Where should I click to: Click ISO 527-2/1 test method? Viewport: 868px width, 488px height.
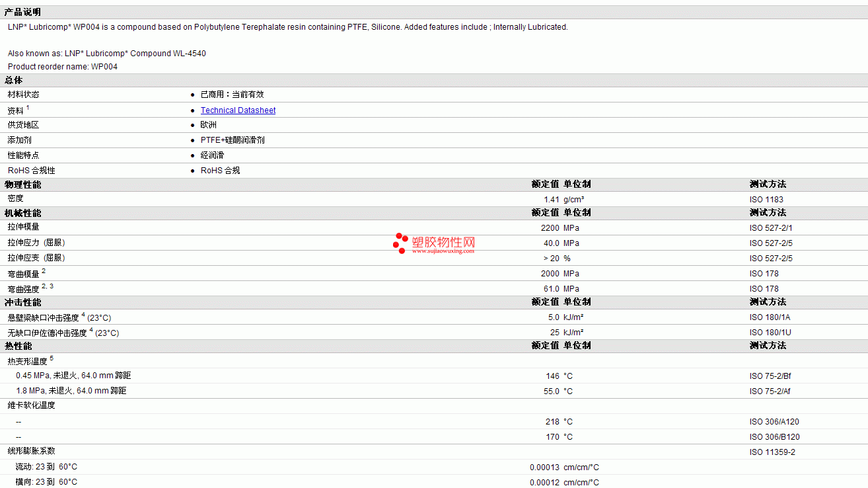(771, 228)
